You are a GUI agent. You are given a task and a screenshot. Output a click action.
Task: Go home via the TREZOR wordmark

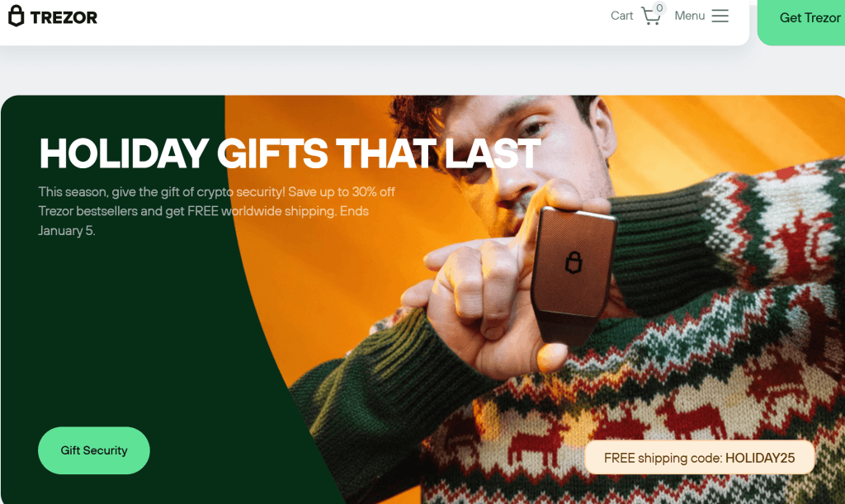coord(64,17)
